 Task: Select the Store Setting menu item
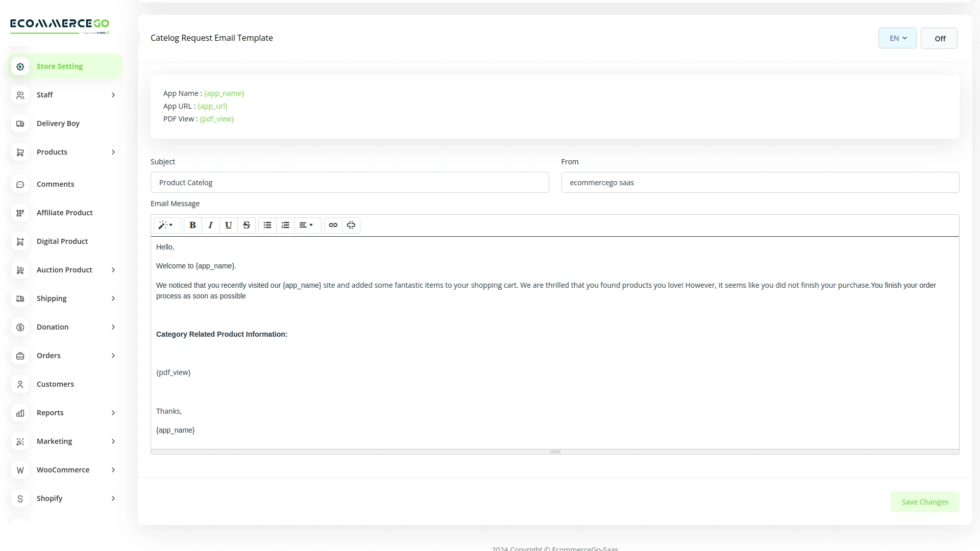[60, 66]
